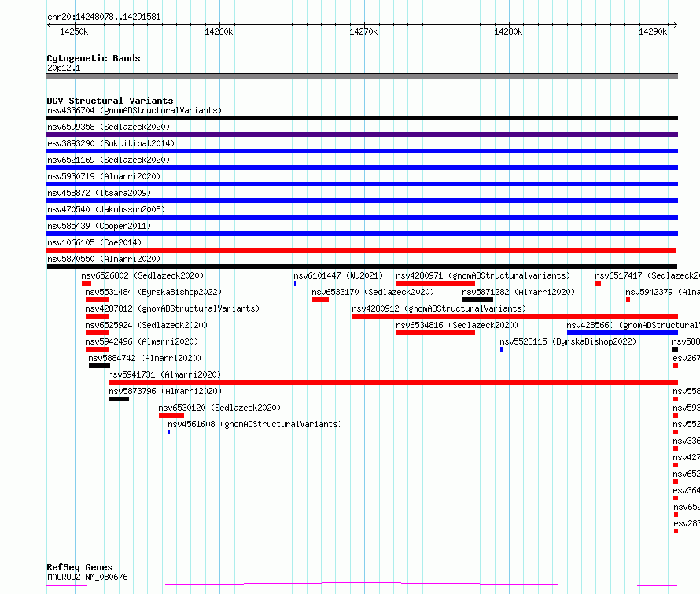Screen dimensions: 700x594
Task: Click the nsv6101447 (Wu2021) label
Action: tap(338, 275)
